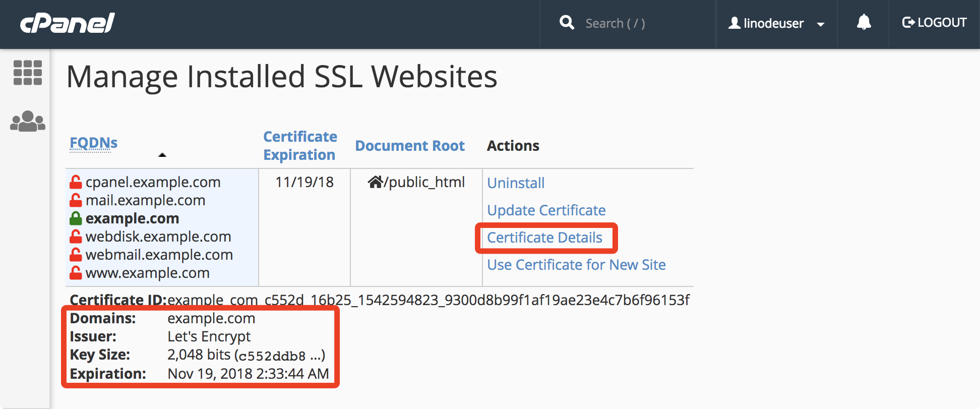The image size is (980, 409).
Task: Sort by Certificate Expiration column
Action: (x=300, y=146)
